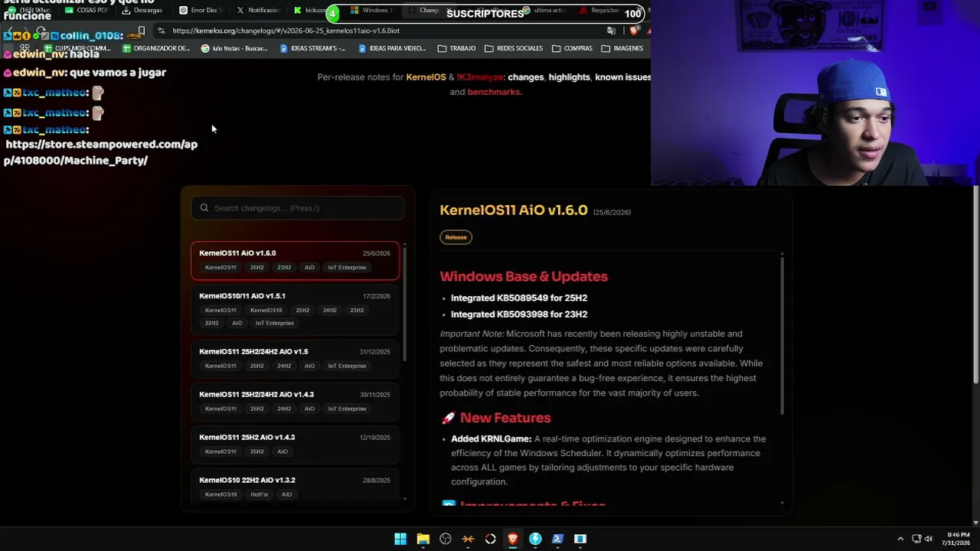Open File Explorer from the taskbar
The height and width of the screenshot is (551, 980).
click(x=423, y=539)
